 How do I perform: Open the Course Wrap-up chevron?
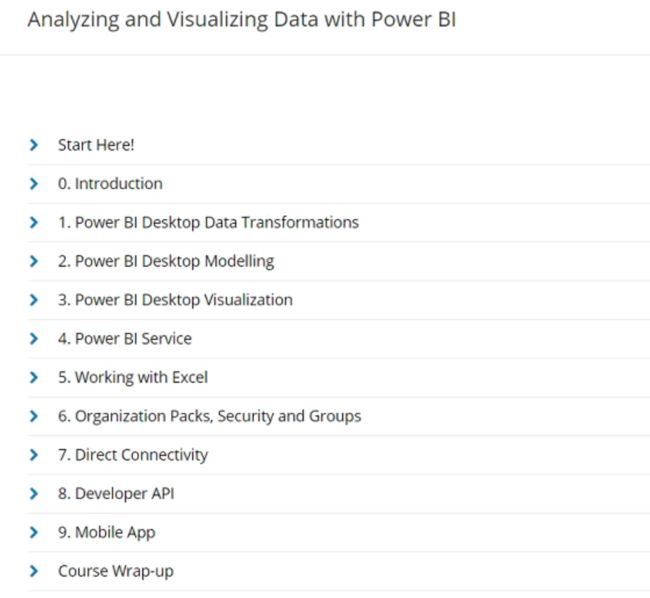[34, 571]
